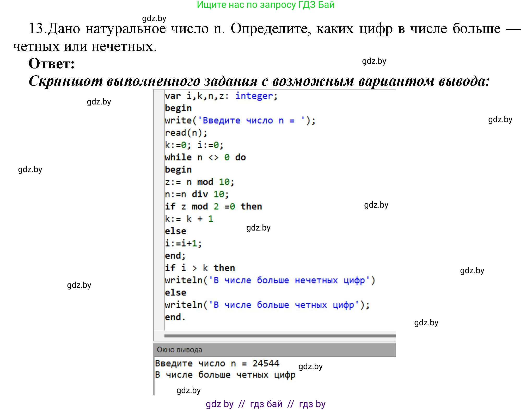Viewport: 532px width, 410px height.
Task: Click the output 'В числе больше четных цифр'
Action: [225, 375]
